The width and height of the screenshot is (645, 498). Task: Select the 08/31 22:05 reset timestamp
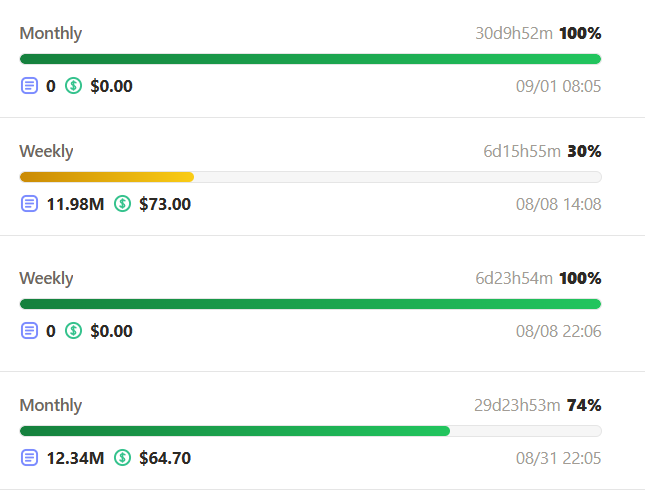pos(559,458)
